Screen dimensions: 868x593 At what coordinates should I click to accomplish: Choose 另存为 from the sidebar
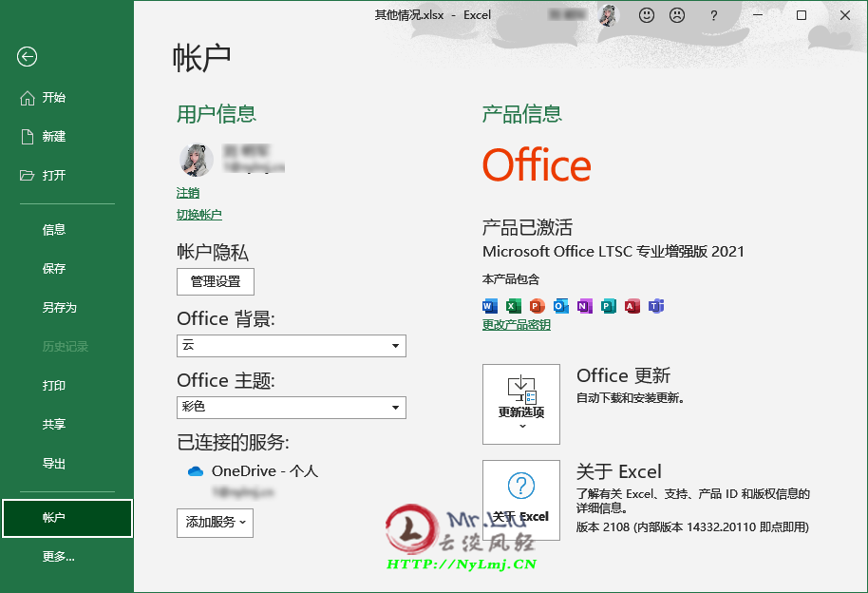click(59, 308)
